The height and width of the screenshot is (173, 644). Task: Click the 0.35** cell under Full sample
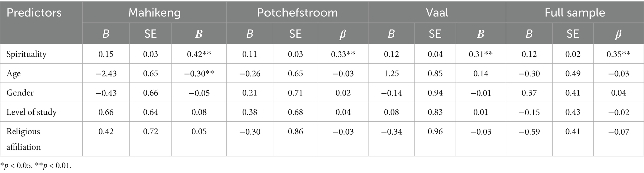618,54
